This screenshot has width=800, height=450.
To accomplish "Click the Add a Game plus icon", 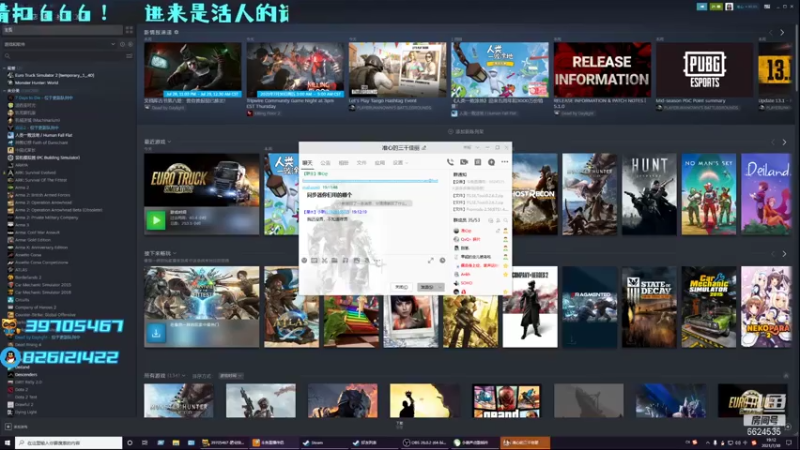I will coord(8,427).
